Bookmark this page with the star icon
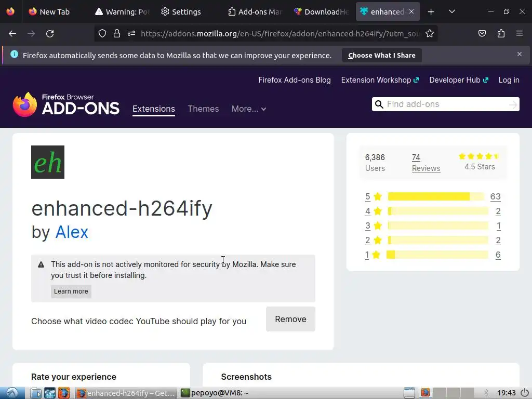 point(430,34)
